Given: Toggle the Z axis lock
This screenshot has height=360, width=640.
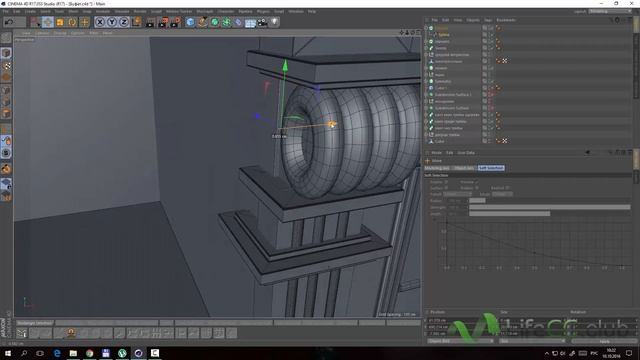Looking at the screenshot, I should pyautogui.click(x=124, y=22).
